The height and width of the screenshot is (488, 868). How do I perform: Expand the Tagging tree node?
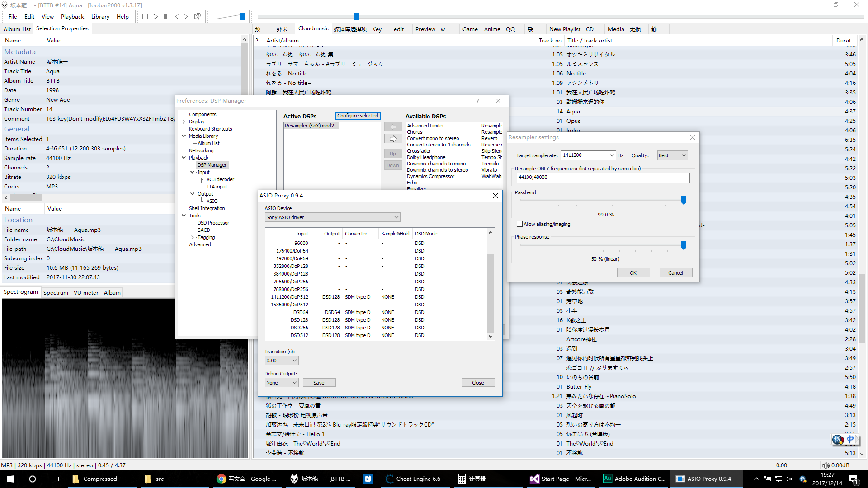pos(193,237)
